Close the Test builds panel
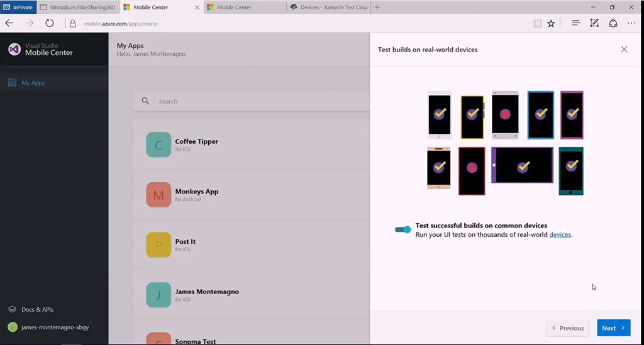 pyautogui.click(x=625, y=49)
